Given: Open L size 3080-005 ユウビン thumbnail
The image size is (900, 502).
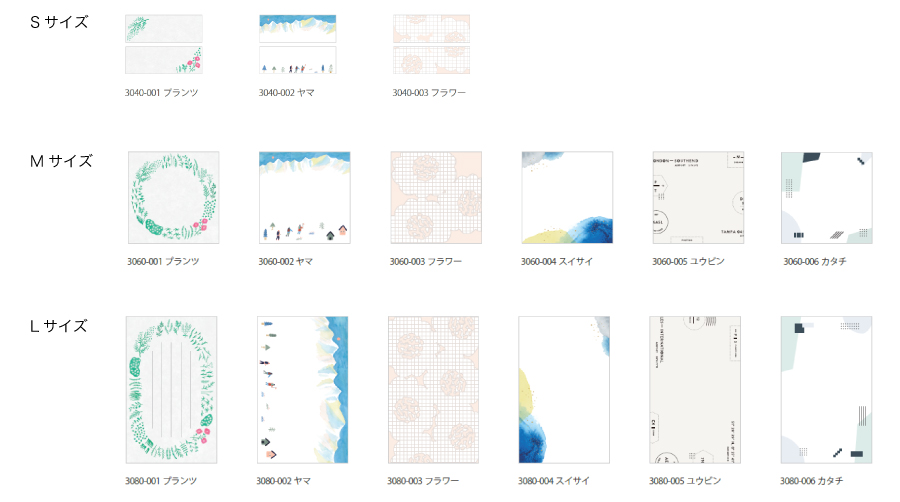Looking at the screenshot, I should click(x=696, y=389).
